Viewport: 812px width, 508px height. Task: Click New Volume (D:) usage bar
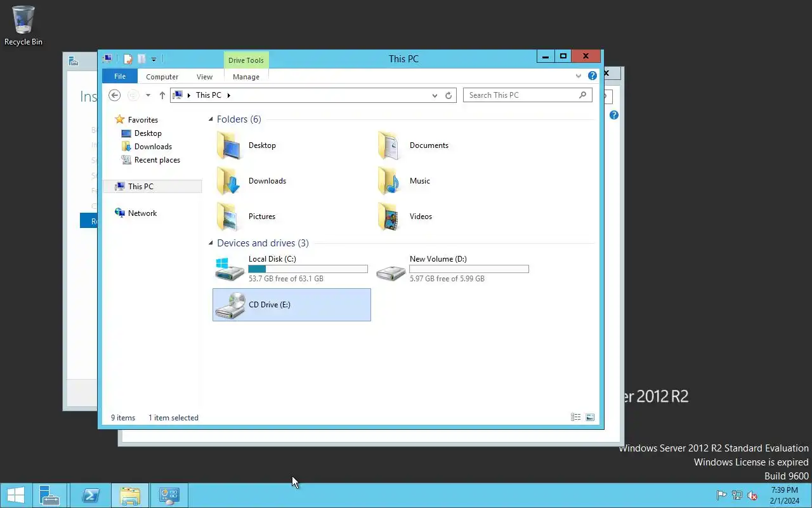tap(469, 269)
